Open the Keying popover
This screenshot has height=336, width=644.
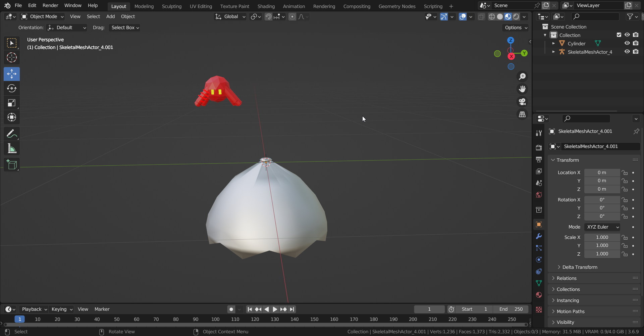62,309
